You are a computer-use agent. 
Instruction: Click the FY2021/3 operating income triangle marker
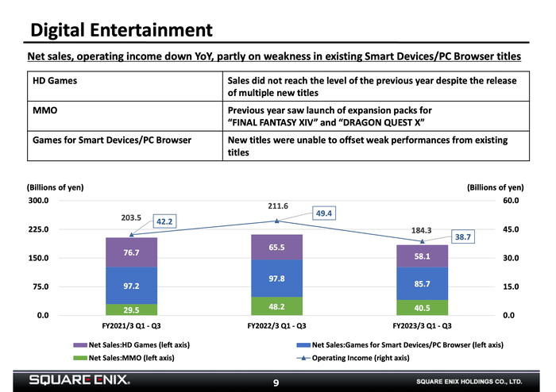point(131,234)
